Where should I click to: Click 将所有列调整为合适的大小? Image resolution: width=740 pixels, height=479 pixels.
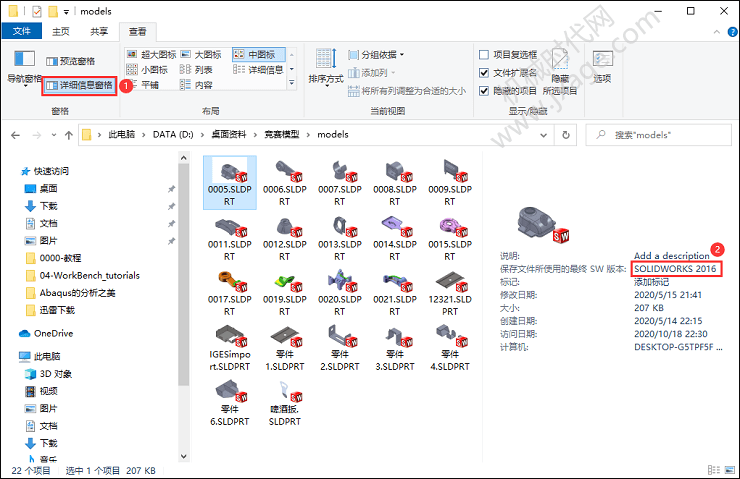407,91
